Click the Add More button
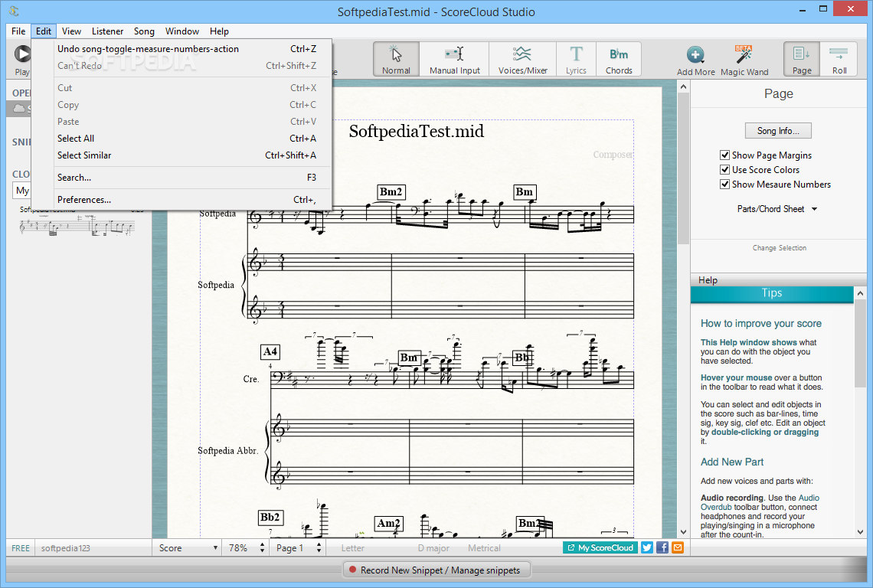This screenshot has height=588, width=873. coord(695,60)
